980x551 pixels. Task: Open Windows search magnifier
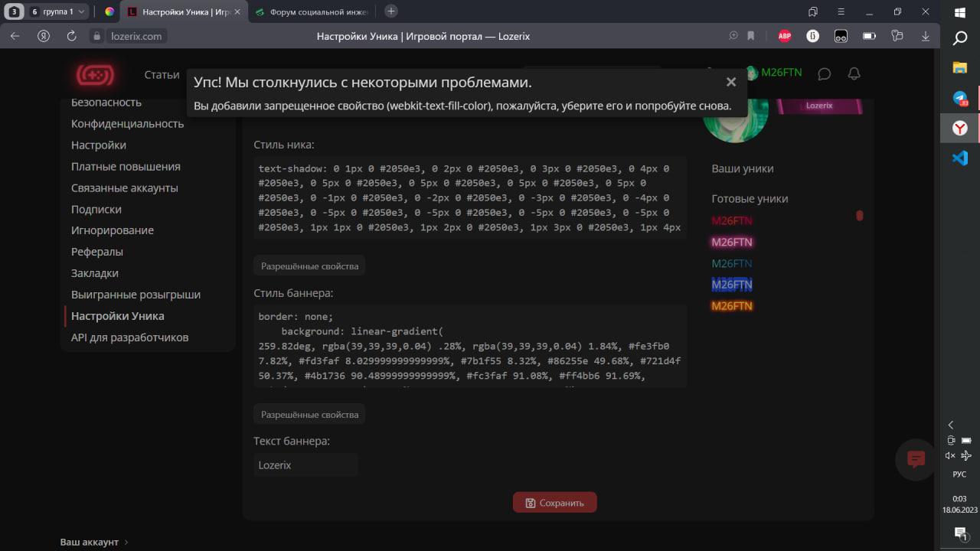click(x=960, y=38)
